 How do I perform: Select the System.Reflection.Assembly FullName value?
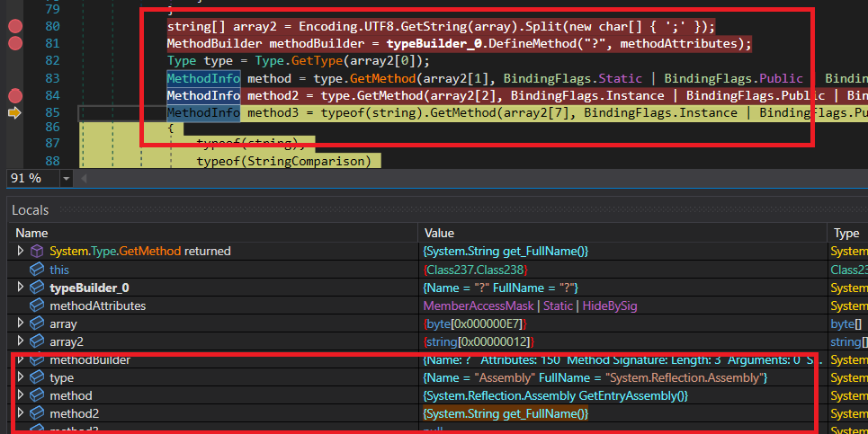click(595, 377)
